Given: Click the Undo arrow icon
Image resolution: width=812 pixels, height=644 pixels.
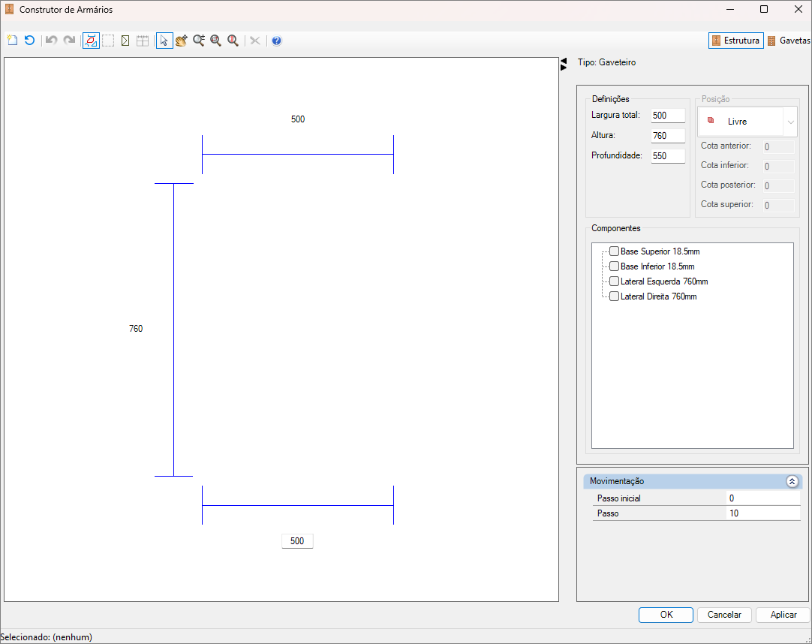Looking at the screenshot, I should coord(51,41).
